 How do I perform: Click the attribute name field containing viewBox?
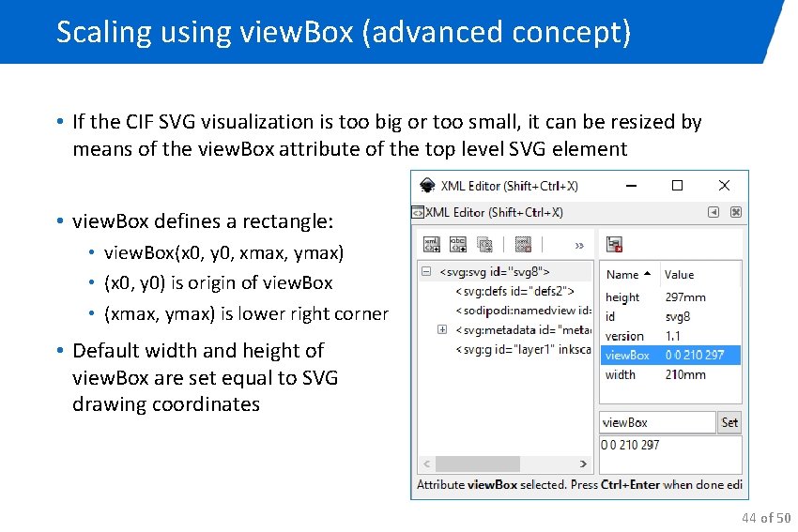point(657,422)
